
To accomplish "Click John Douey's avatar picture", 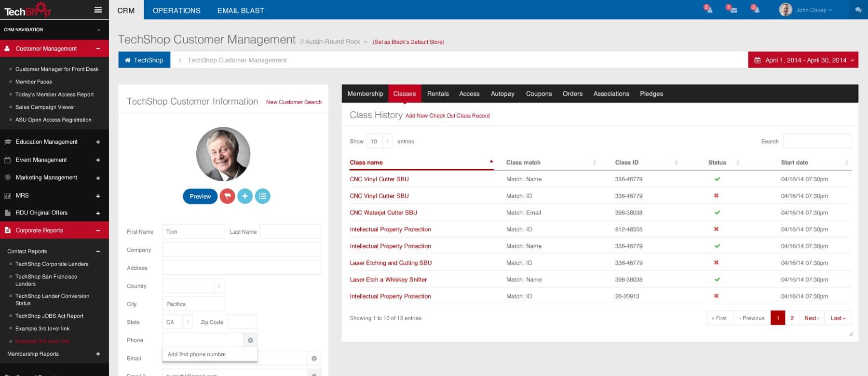I will coord(786,10).
